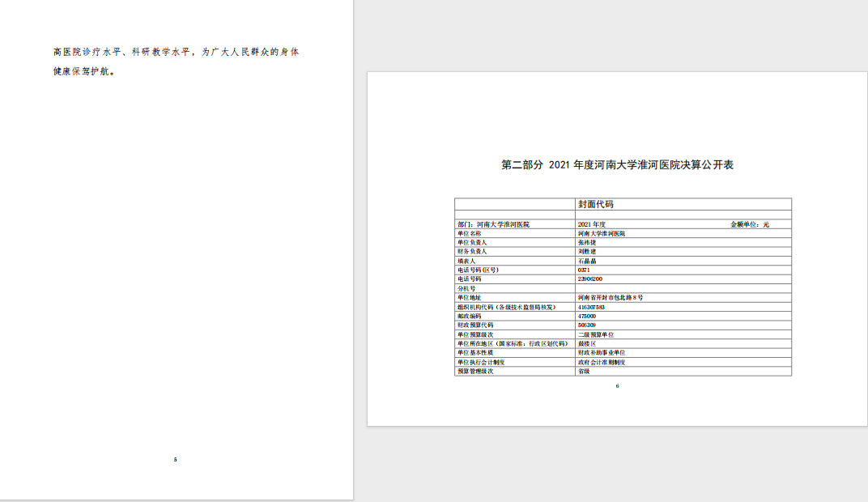Click the '电话号码' label above '分机号'
The width and height of the screenshot is (868, 502).
click(470, 279)
